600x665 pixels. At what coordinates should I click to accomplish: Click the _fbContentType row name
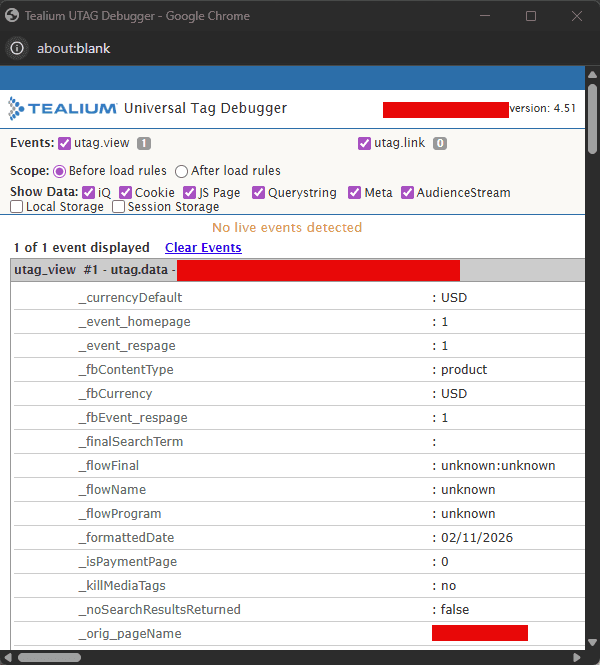126,370
